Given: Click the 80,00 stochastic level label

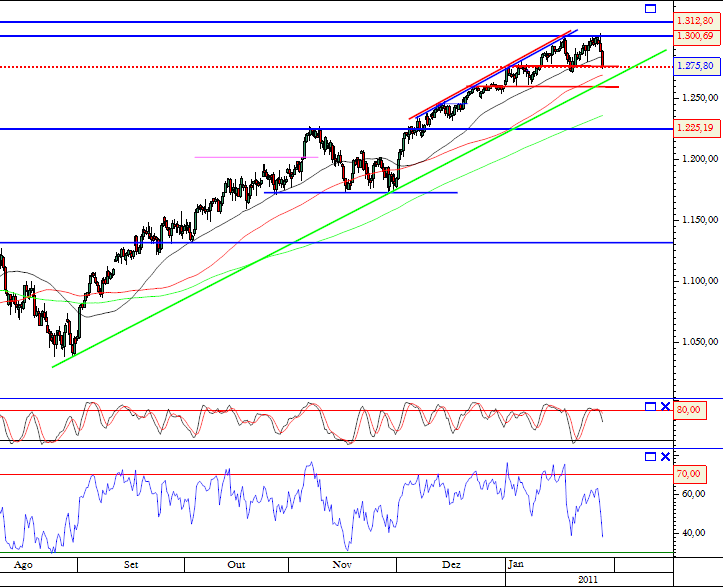Looking at the screenshot, I should (690, 409).
